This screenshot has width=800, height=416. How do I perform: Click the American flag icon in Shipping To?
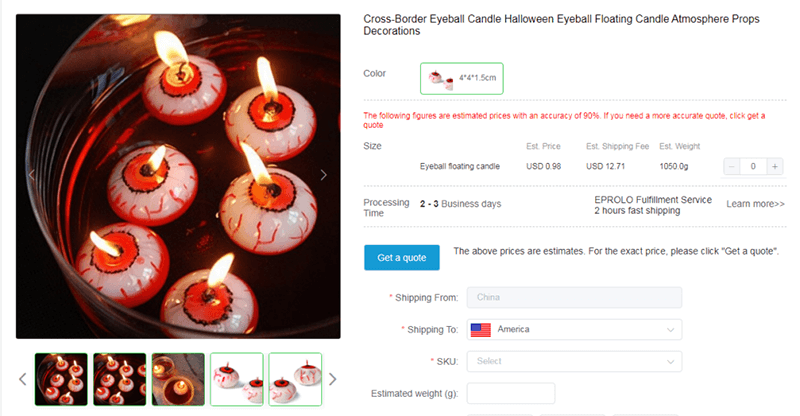481,329
